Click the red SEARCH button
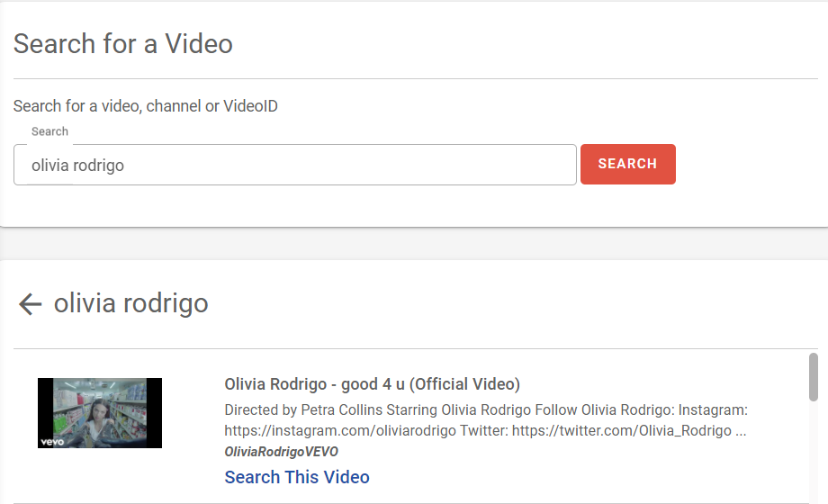Viewport: 828px width, 504px height. [628, 165]
